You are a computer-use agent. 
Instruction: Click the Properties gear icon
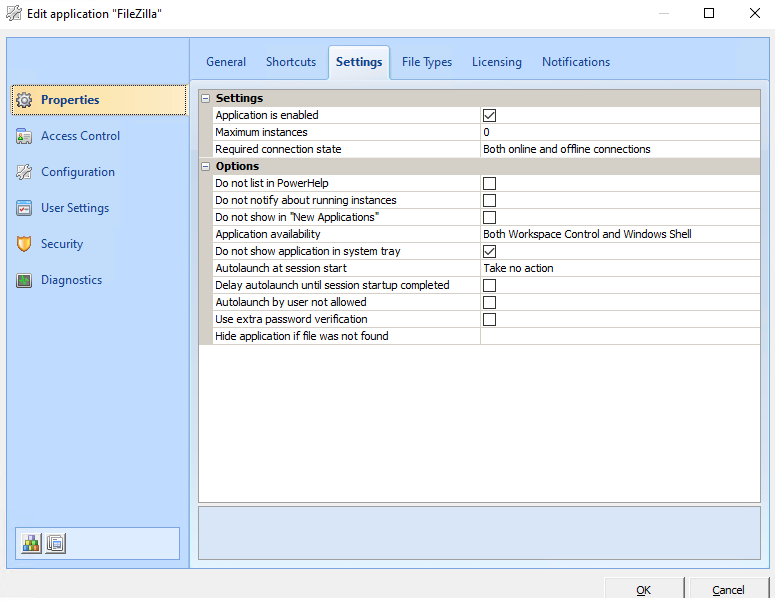24,100
